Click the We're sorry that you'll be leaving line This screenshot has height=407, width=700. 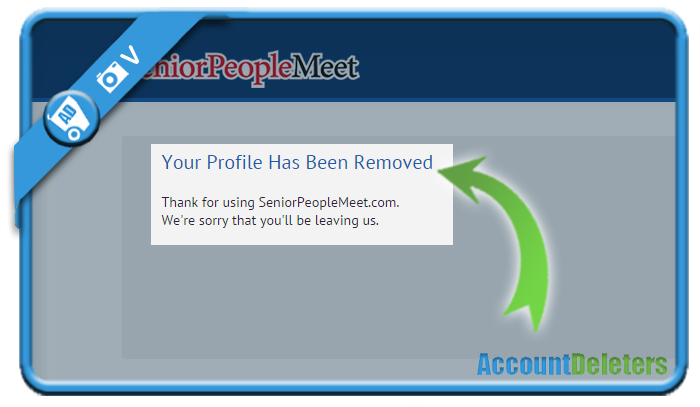270,220
